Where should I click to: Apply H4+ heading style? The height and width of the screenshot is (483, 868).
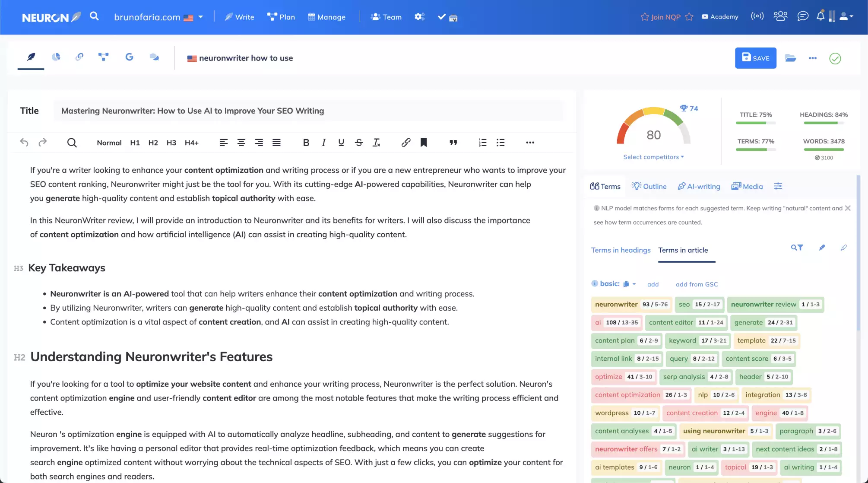coord(191,143)
